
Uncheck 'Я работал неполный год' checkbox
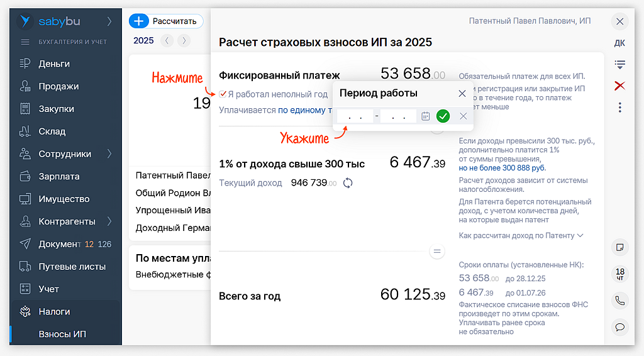click(x=223, y=94)
